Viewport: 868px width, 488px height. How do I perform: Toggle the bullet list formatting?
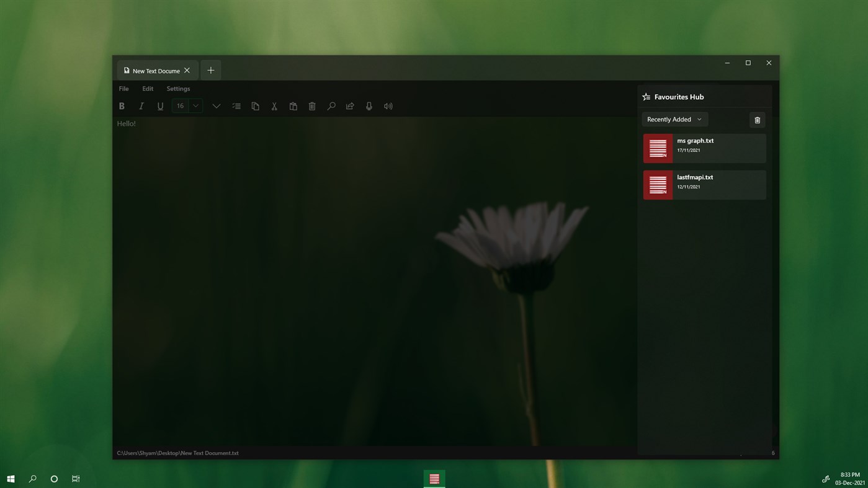click(x=236, y=105)
